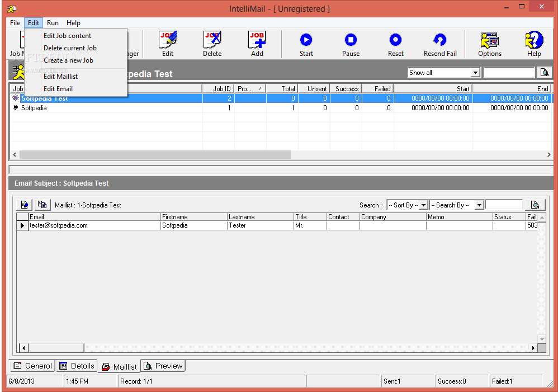558x392 pixels.
Task: Select the Softpedia job row
Action: pos(281,108)
